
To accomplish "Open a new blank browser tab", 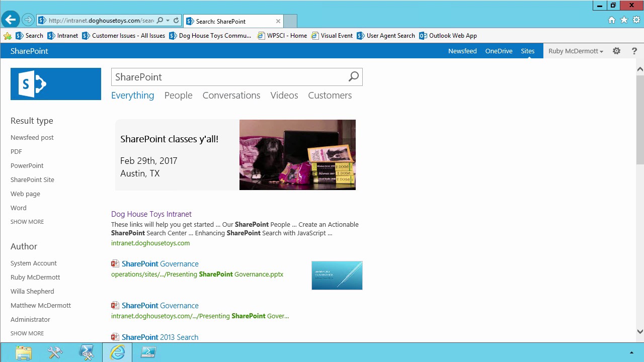I will tap(290, 21).
